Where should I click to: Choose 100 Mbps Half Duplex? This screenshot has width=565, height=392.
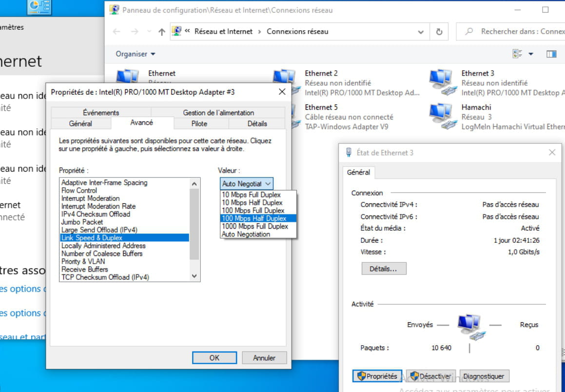point(258,218)
